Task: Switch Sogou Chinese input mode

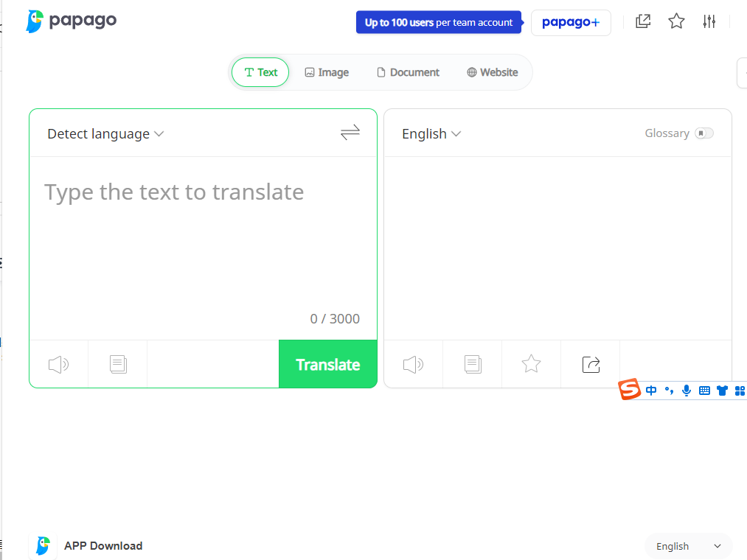Action: (650, 391)
